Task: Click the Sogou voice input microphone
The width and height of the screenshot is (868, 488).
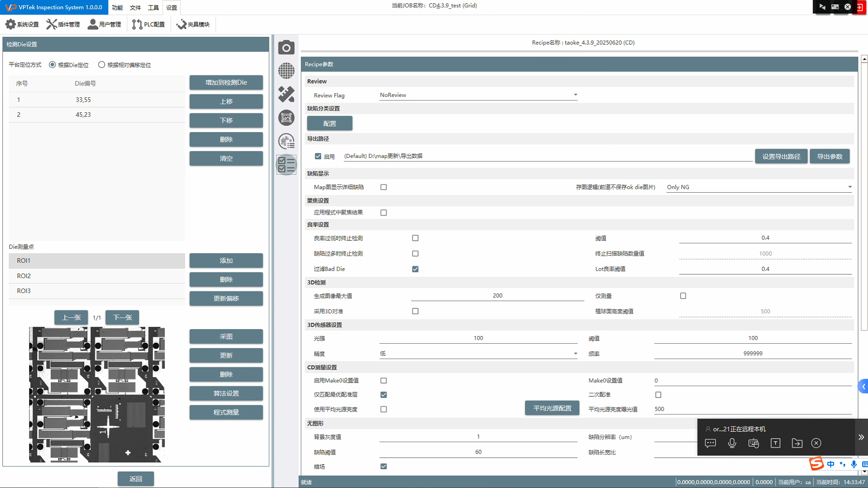Action: (x=853, y=464)
